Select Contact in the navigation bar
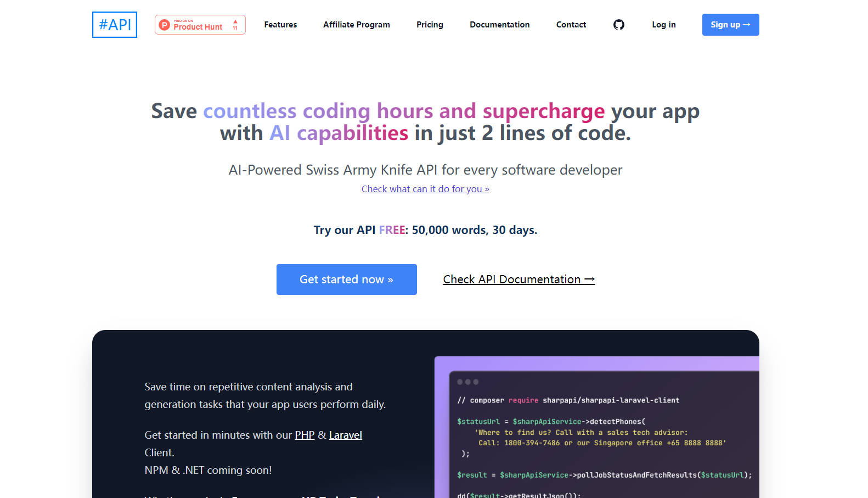The height and width of the screenshot is (498, 868). click(x=571, y=25)
